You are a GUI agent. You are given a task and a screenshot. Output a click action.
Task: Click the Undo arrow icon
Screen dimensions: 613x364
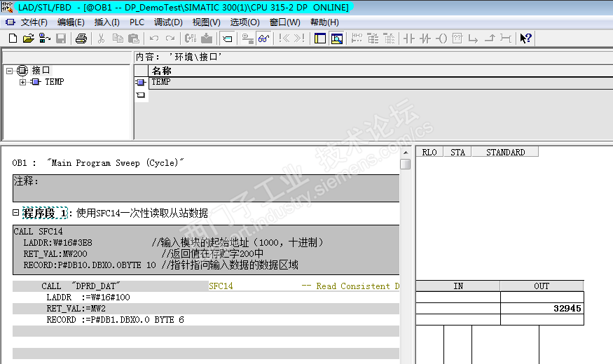154,38
